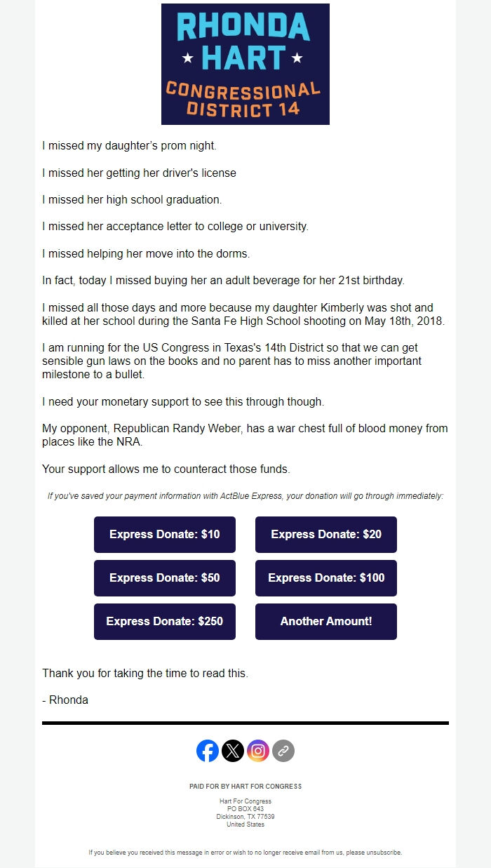Open the campaign's Facebook page icon
Image resolution: width=491 pixels, height=868 pixels.
pyautogui.click(x=208, y=751)
